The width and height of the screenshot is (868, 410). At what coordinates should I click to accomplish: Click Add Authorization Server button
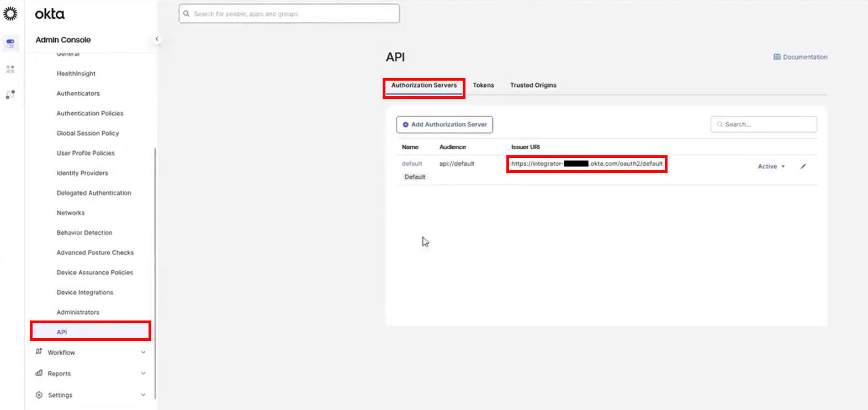[444, 124]
